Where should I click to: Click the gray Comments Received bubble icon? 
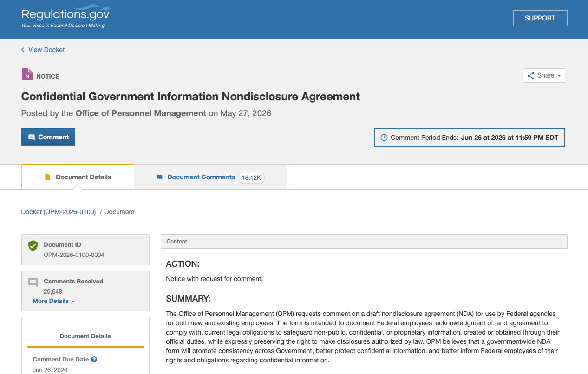point(33,282)
